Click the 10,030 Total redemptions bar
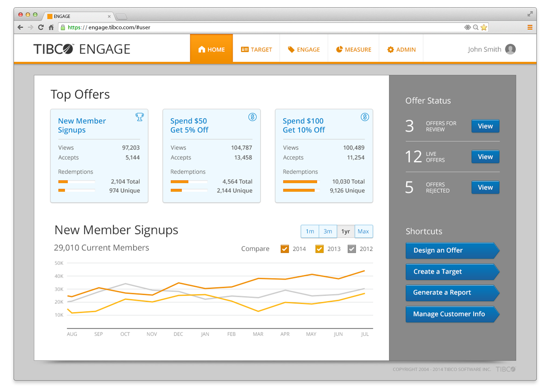This screenshot has height=392, width=550. pos(301,182)
